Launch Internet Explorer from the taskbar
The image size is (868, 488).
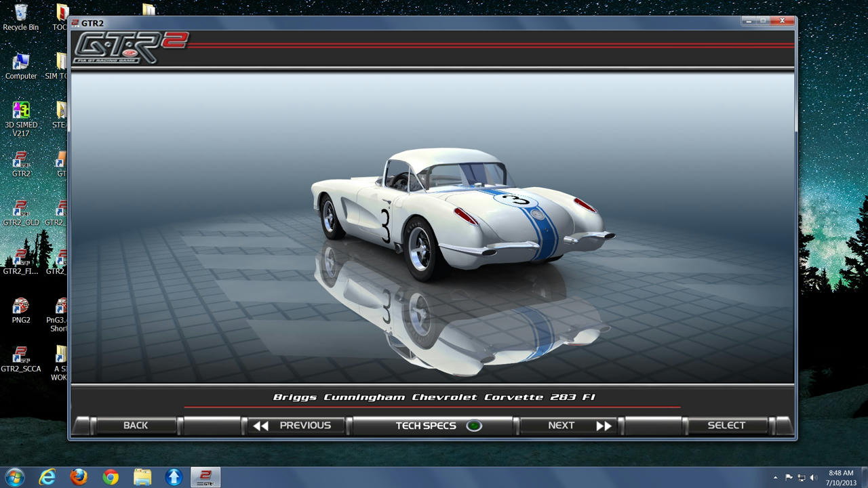[47, 477]
